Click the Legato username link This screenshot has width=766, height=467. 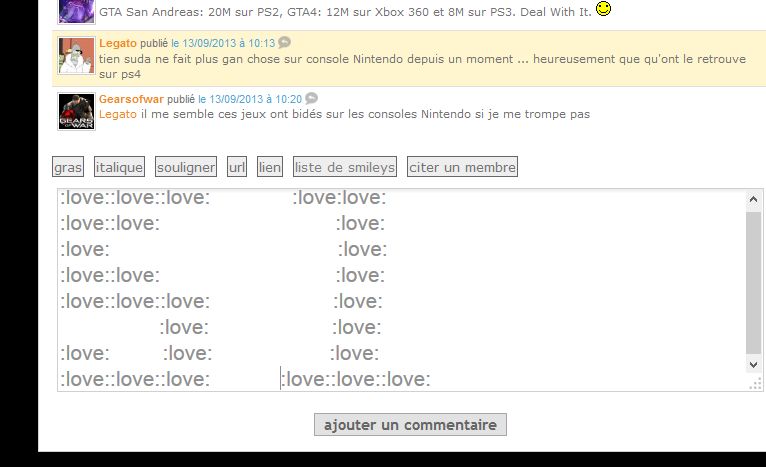point(118,43)
